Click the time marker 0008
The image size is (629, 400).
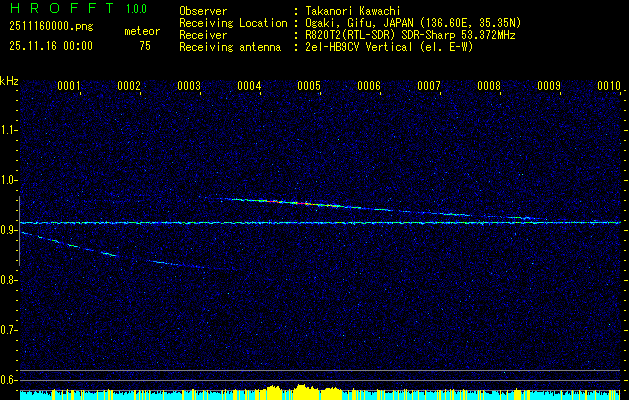[x=489, y=86]
